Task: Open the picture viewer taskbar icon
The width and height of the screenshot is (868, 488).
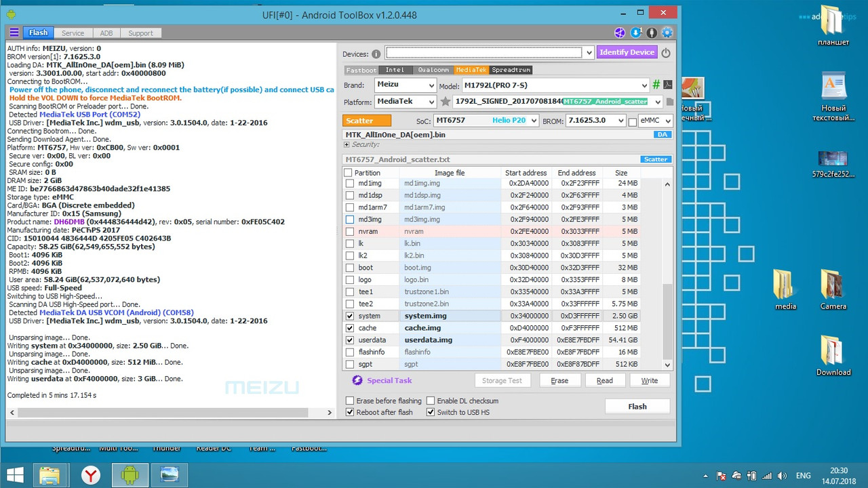Action: tap(169, 474)
